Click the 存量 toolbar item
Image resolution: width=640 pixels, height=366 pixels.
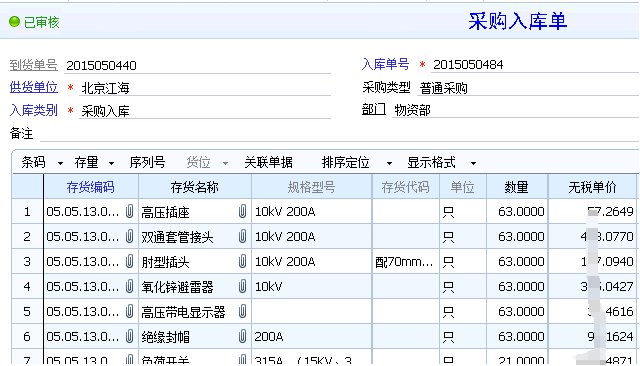pos(86,162)
